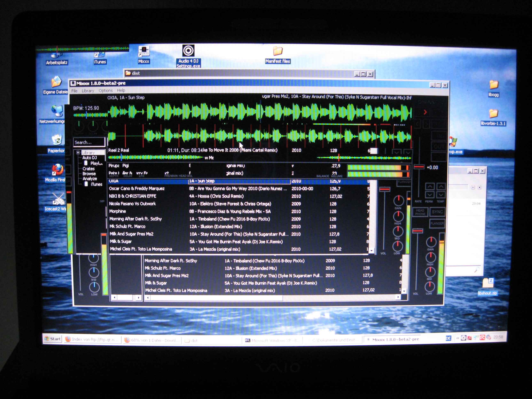
Task: Click waveform overview under Reel 2 Real
Action: tap(155, 158)
